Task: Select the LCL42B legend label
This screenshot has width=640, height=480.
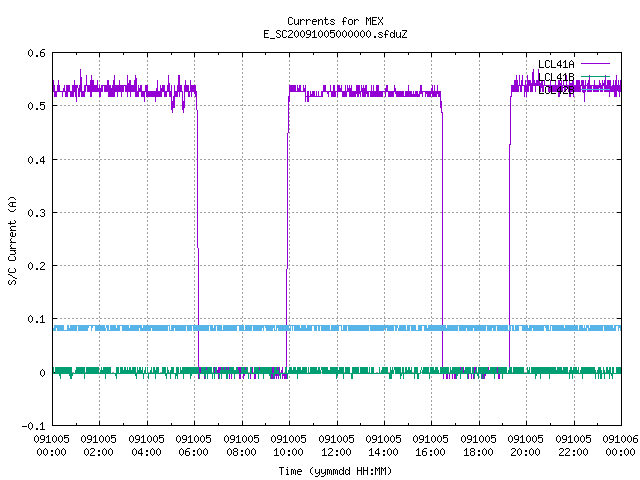Action: [x=556, y=90]
